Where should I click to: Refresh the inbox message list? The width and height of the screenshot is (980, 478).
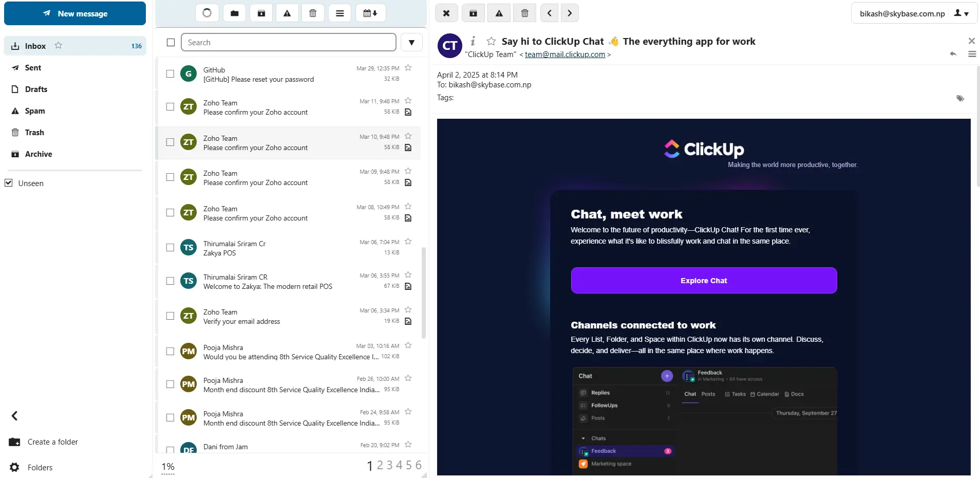(x=207, y=13)
